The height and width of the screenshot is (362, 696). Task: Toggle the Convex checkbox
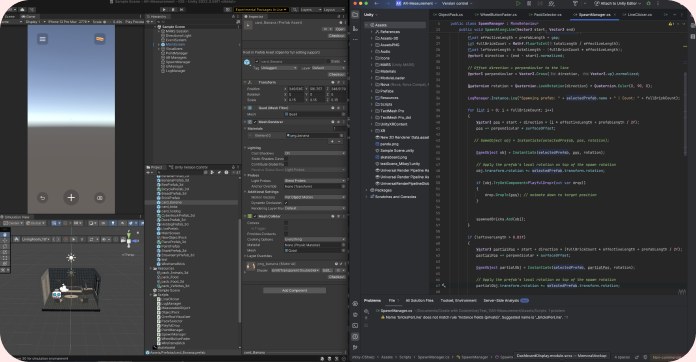tap(286, 223)
